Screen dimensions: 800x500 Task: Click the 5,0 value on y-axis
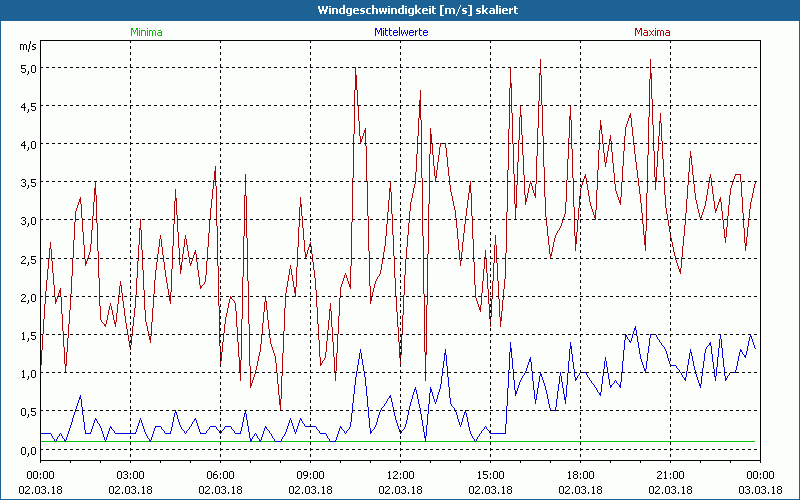(26, 68)
